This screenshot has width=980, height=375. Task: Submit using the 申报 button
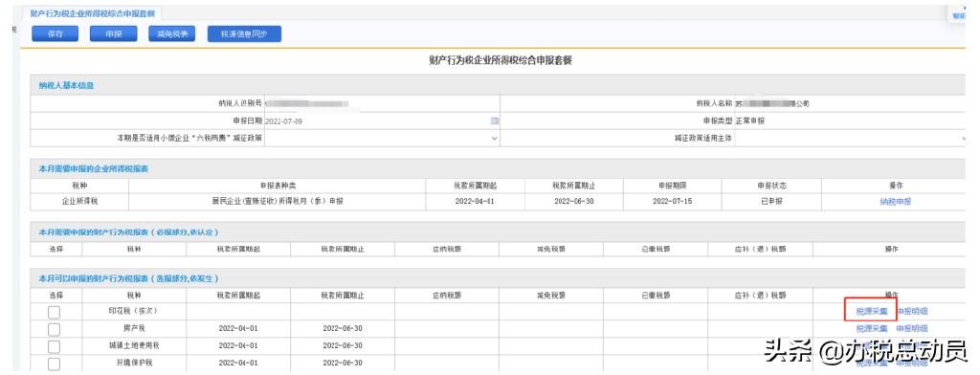coord(114,34)
